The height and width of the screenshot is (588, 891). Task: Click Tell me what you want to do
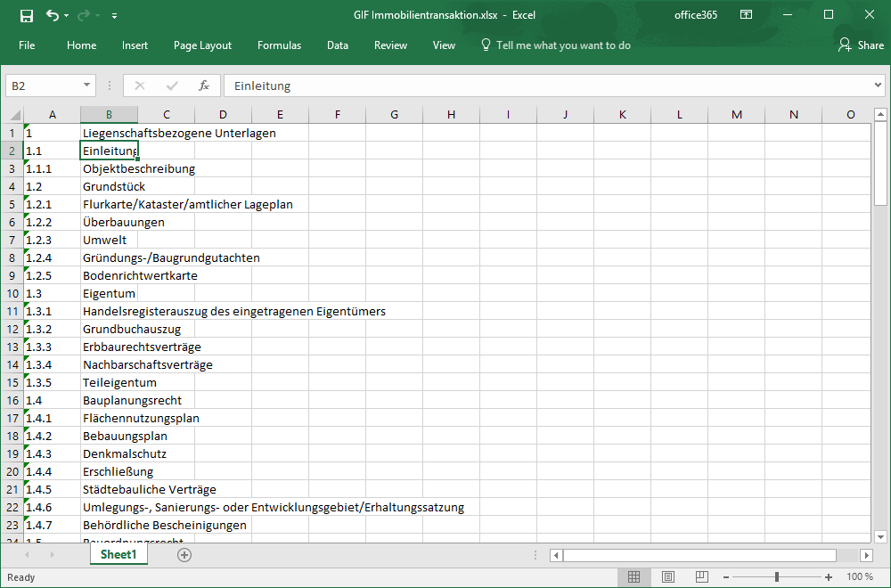(x=556, y=45)
